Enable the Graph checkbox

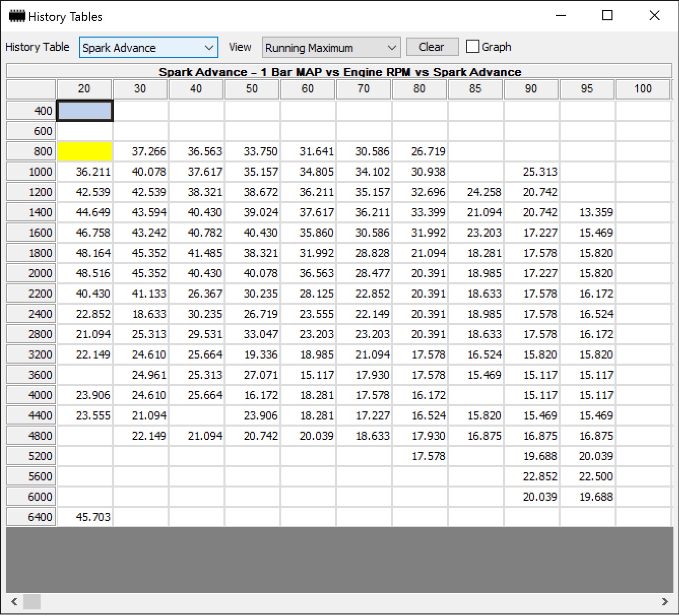(x=473, y=47)
